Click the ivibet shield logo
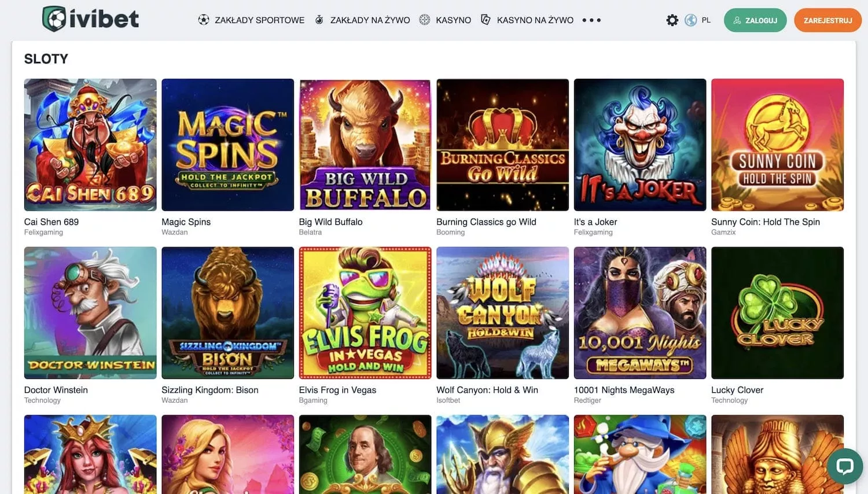The height and width of the screenshot is (494, 868). click(x=54, y=19)
